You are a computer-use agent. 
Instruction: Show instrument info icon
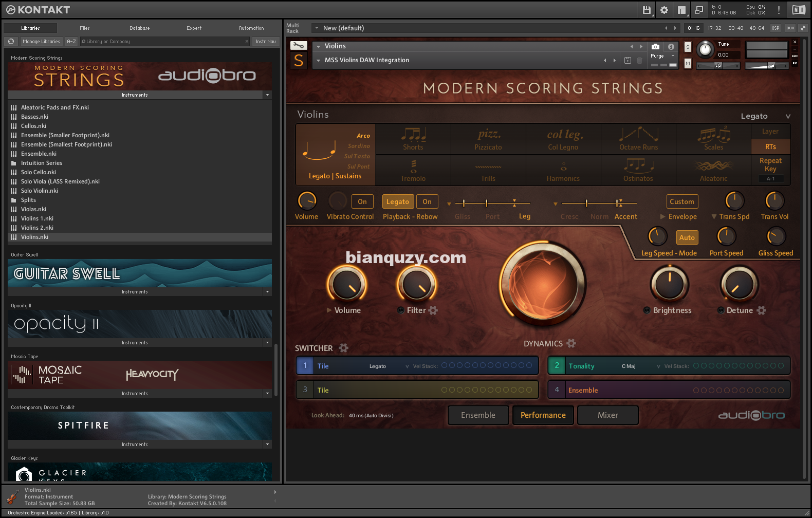(x=671, y=46)
